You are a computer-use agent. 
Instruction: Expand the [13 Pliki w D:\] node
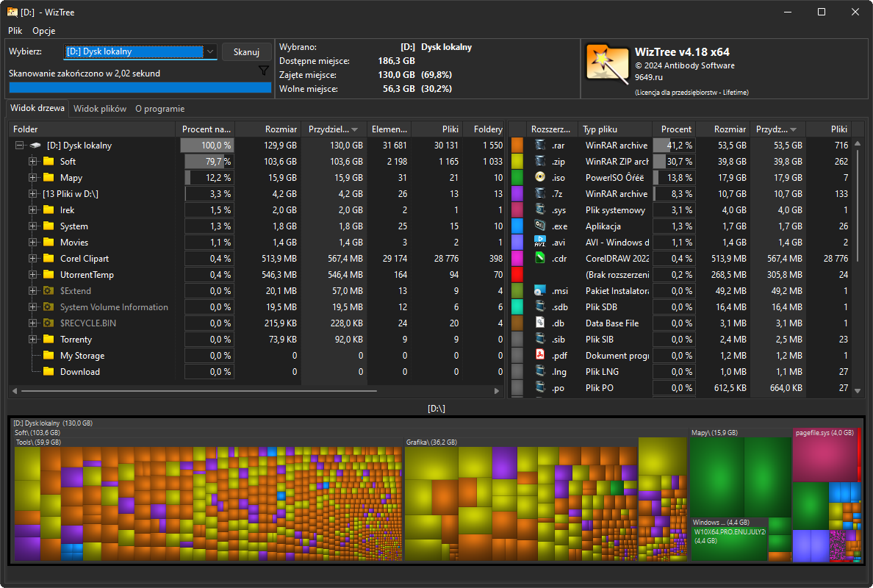(33, 194)
